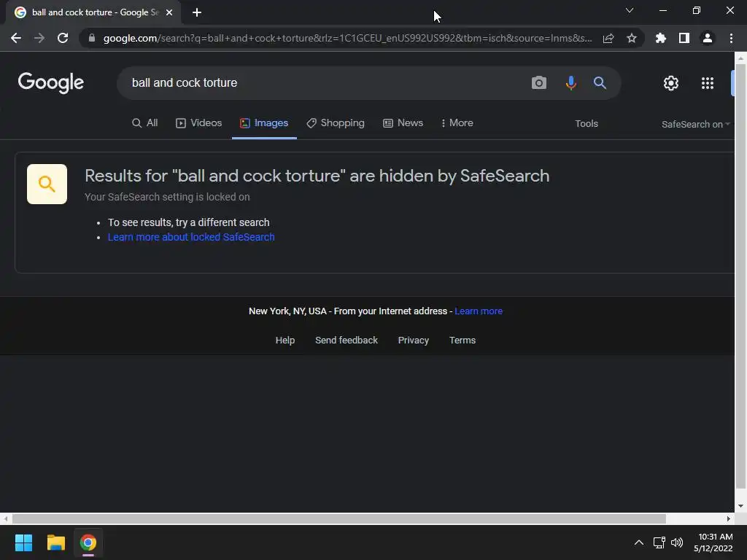Restore down the Chrome window
Viewport: 747px width, 560px height.
pos(697,10)
